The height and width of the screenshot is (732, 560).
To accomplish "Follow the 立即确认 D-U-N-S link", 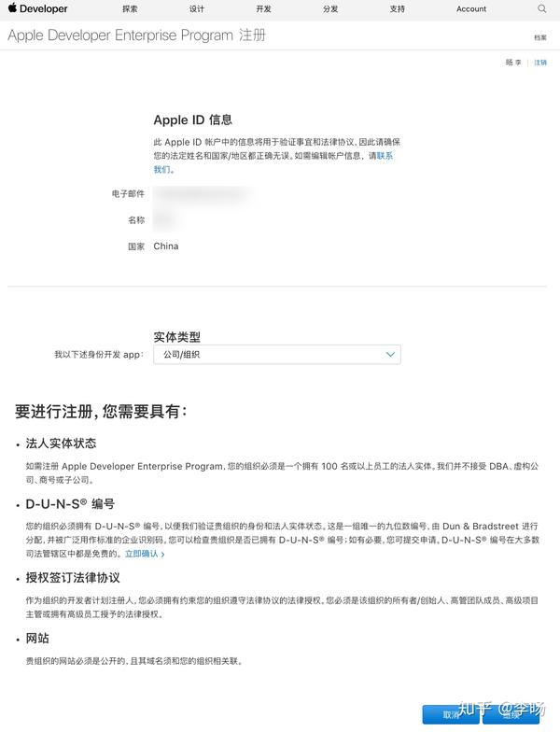I will (145, 554).
